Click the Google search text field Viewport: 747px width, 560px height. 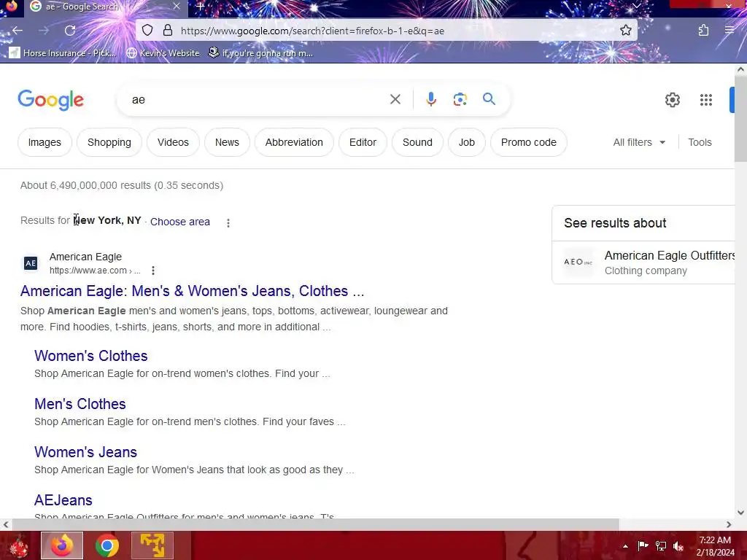(x=258, y=99)
